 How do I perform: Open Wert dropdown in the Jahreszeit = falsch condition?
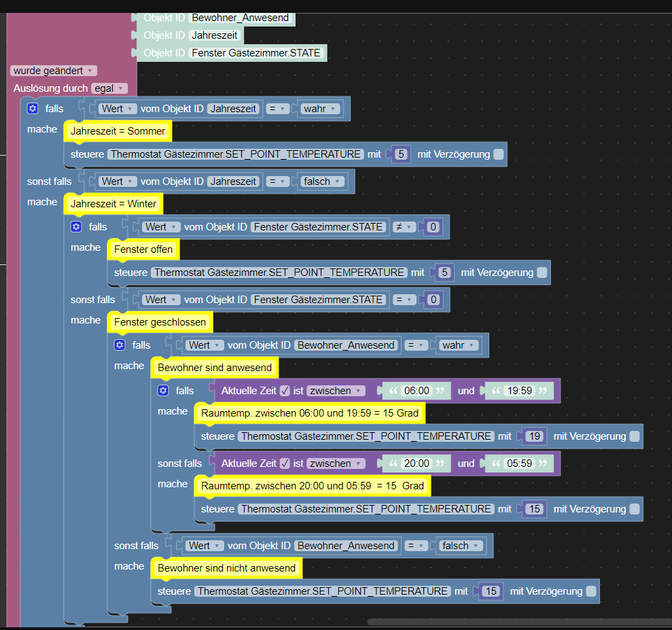pyautogui.click(x=118, y=181)
